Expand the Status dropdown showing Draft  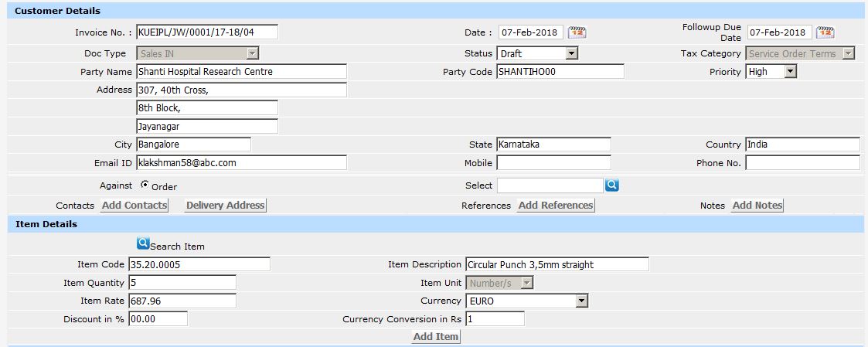point(571,53)
